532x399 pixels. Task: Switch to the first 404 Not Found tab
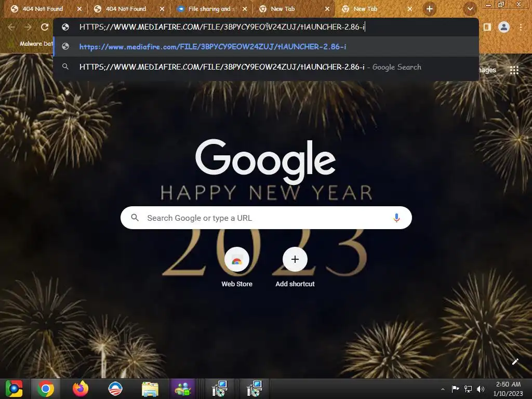[43, 9]
